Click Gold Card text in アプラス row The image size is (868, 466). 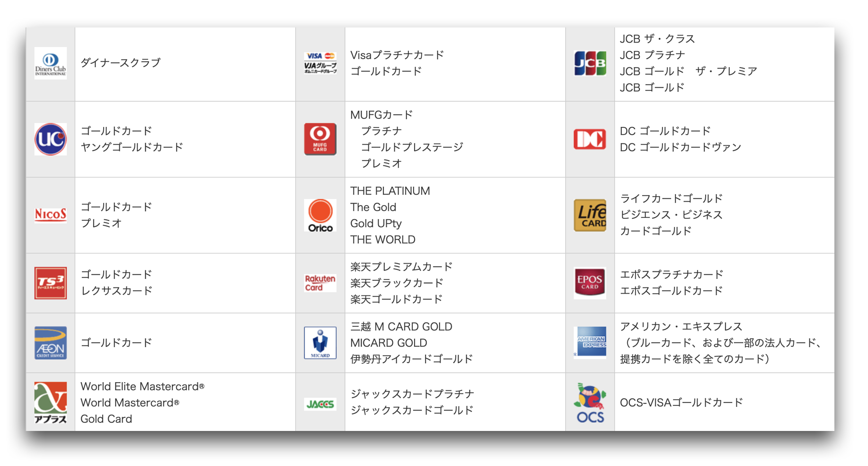point(106,419)
